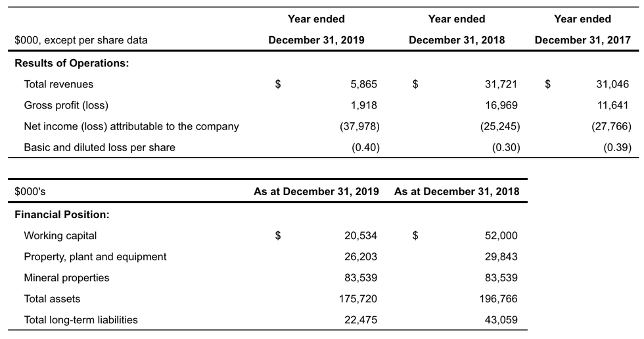Select the "As at December 31, 2019" column header
This screenshot has width=644, height=339.
(316, 192)
